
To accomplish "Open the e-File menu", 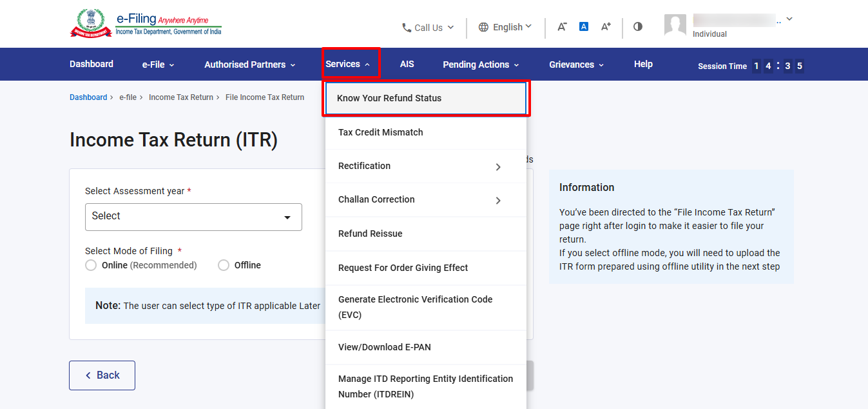I will pyautogui.click(x=159, y=65).
